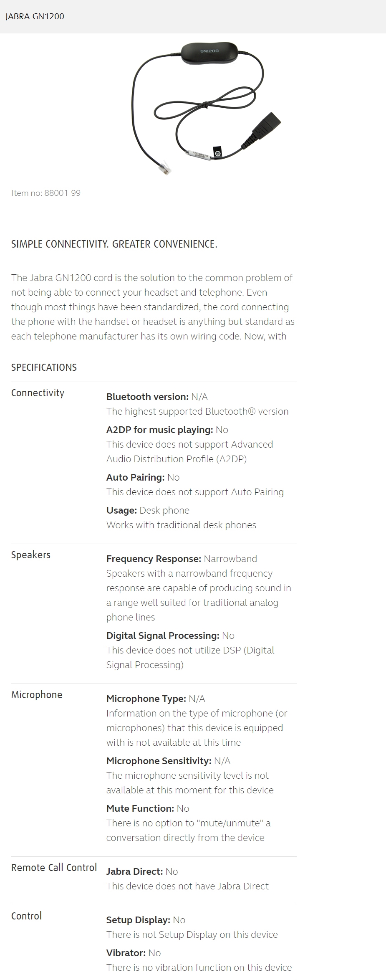Select the item number 88001-99 text
The width and height of the screenshot is (386, 980).
coord(46,193)
